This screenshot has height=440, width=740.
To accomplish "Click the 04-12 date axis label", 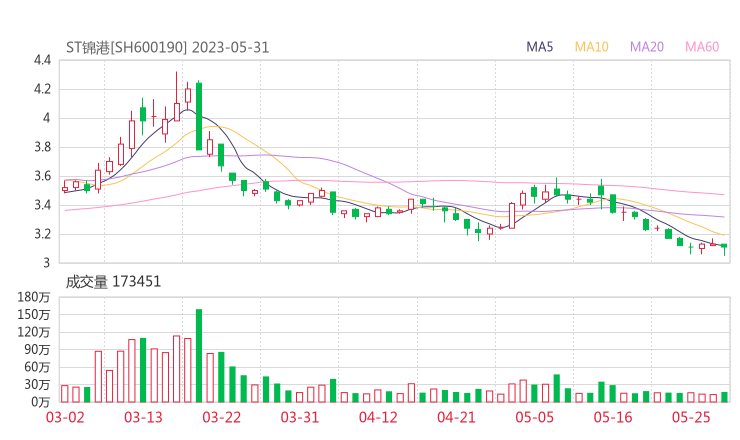I will (x=378, y=417).
